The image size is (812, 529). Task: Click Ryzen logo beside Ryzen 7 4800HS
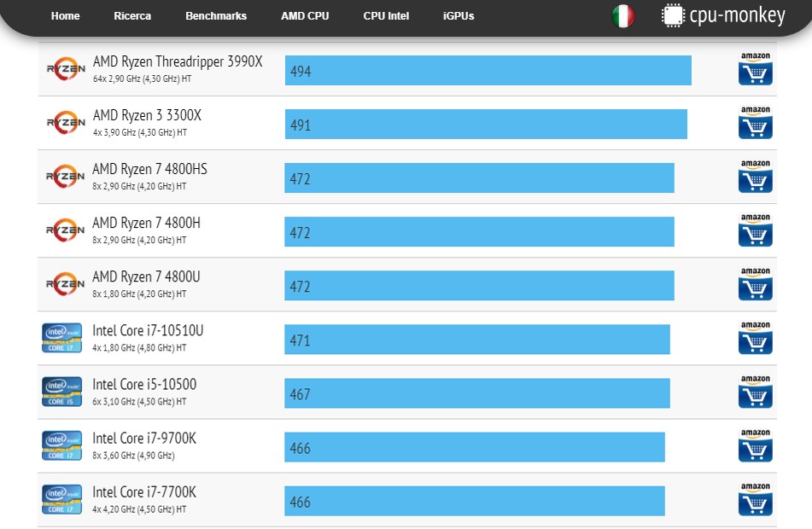[x=65, y=176]
